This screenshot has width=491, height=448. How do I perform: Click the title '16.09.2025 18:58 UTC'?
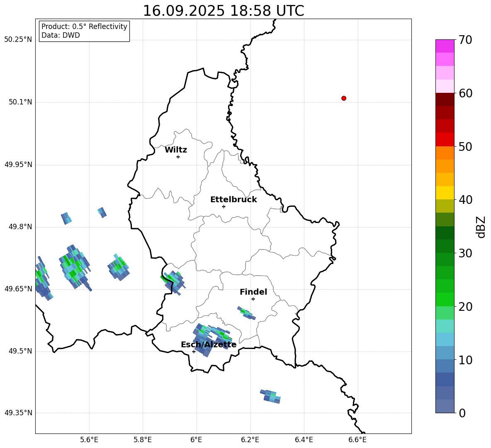[224, 11]
